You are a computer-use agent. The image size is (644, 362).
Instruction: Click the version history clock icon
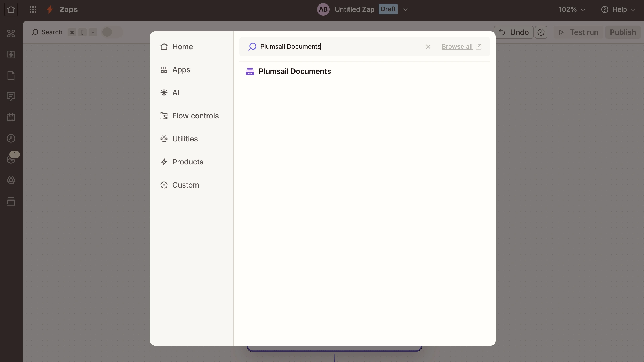coord(541,32)
